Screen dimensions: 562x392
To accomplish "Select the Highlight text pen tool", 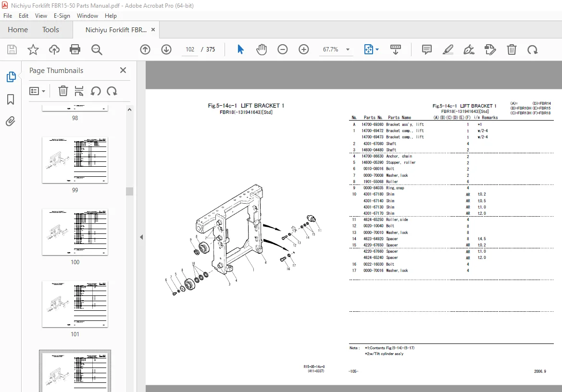I will coord(448,49).
